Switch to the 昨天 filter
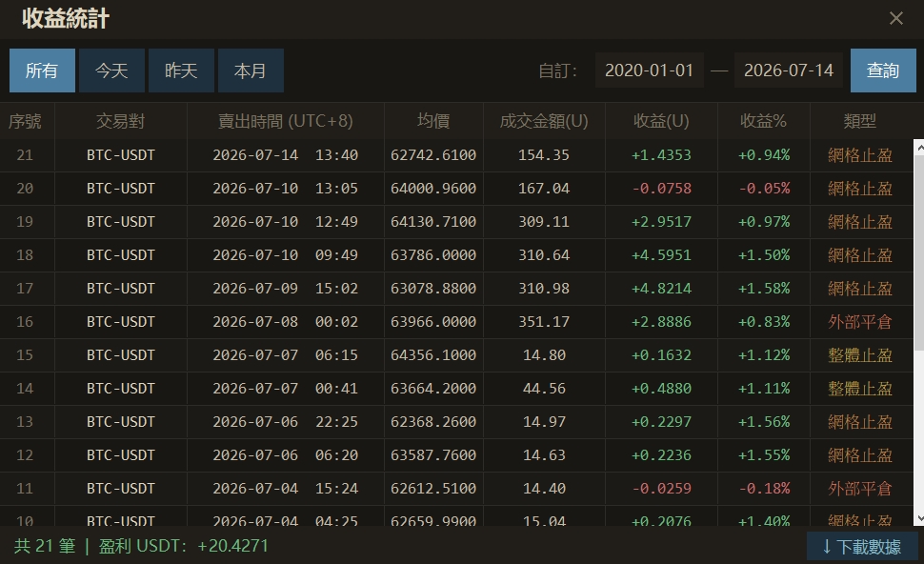Screen dimensions: 924x564 pyautogui.click(x=181, y=70)
